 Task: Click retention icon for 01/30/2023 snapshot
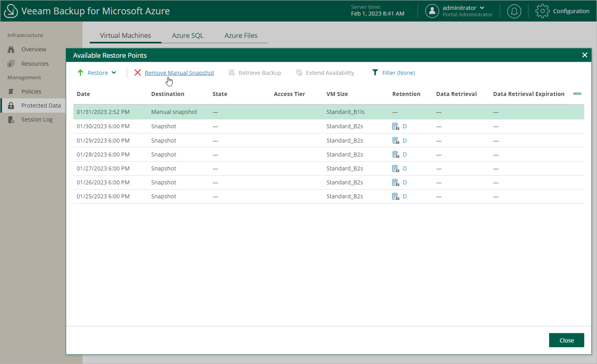coord(395,126)
